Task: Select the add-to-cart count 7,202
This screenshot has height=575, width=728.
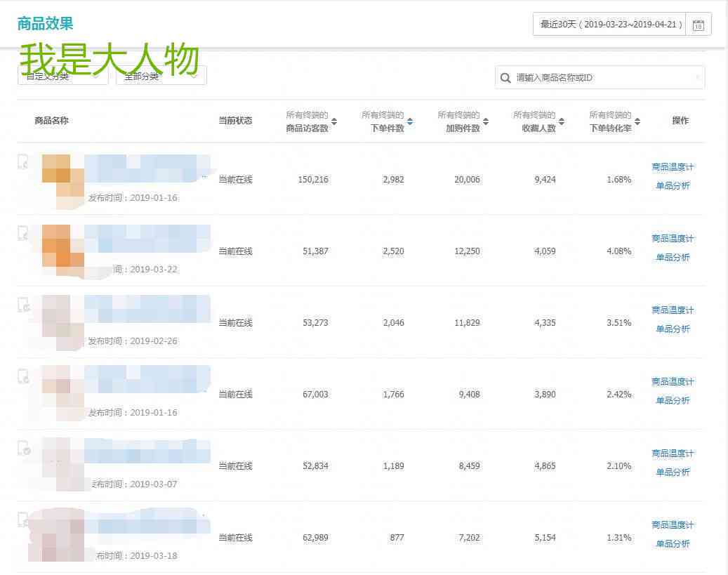Action: 470,537
